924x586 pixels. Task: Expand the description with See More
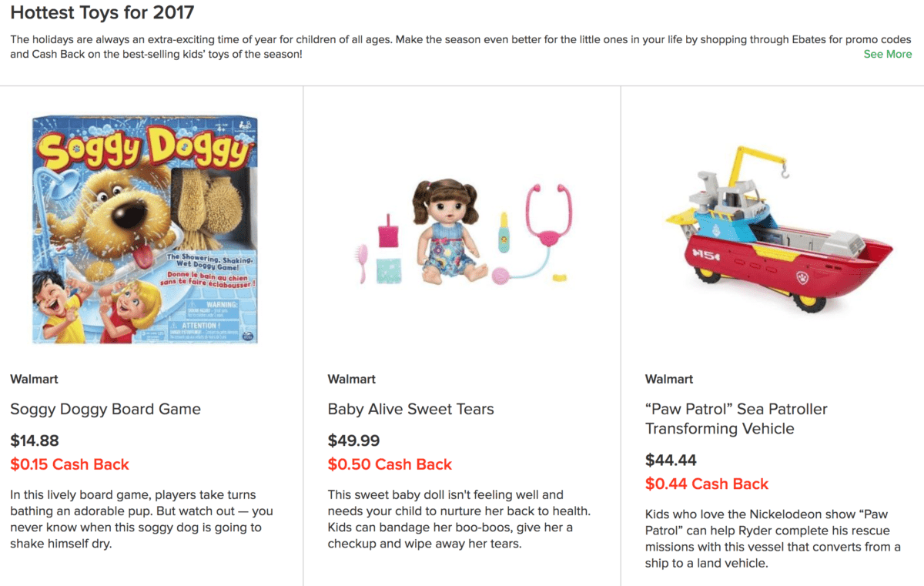887,54
